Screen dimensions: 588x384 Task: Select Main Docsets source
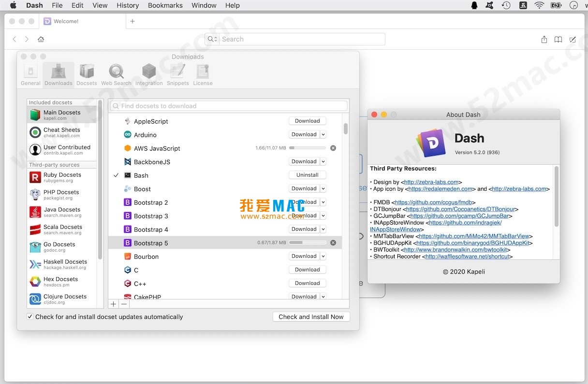click(62, 115)
